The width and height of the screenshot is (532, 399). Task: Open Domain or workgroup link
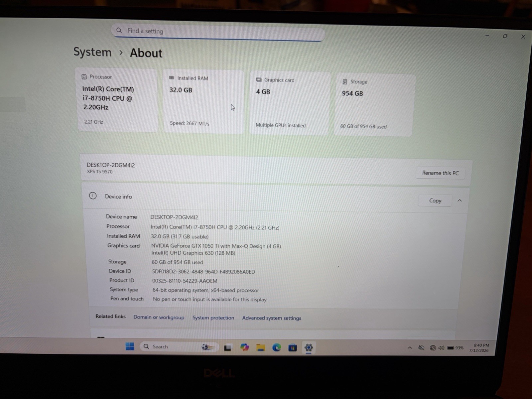(159, 317)
